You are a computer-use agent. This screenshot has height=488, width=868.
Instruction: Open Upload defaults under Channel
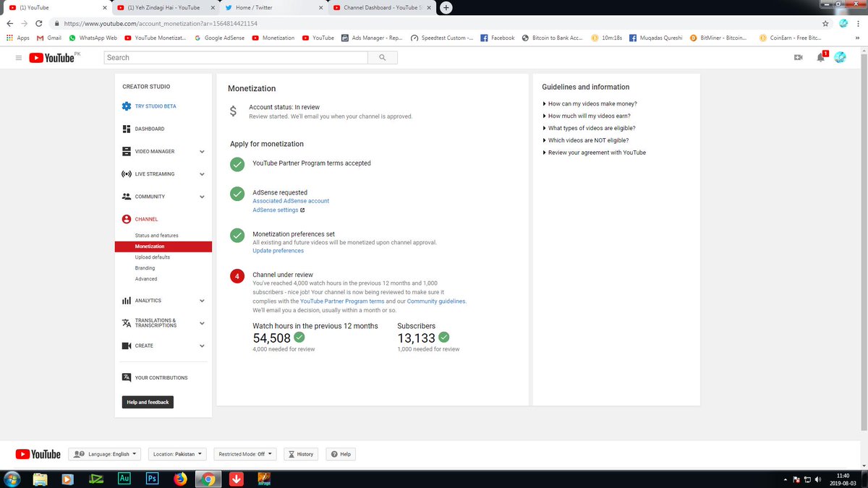coord(153,257)
